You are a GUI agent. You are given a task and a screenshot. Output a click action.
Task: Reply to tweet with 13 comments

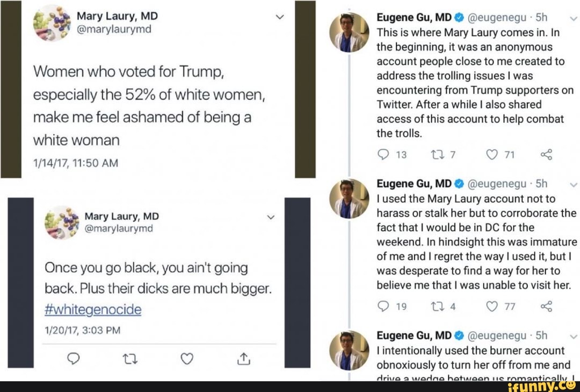click(383, 155)
